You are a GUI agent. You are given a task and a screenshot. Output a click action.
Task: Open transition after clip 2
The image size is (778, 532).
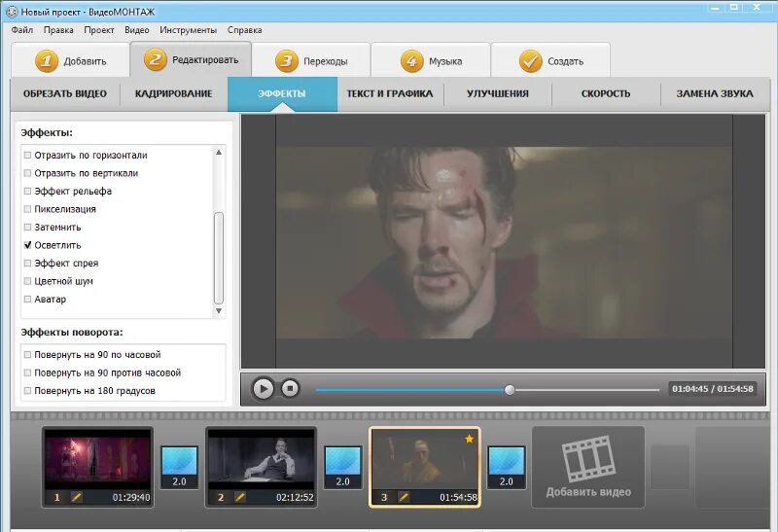pyautogui.click(x=343, y=467)
